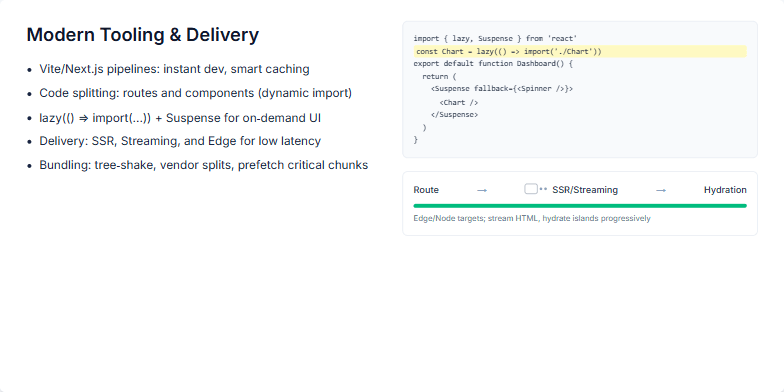Click the lazy import plus Suspense bullet

(x=180, y=118)
